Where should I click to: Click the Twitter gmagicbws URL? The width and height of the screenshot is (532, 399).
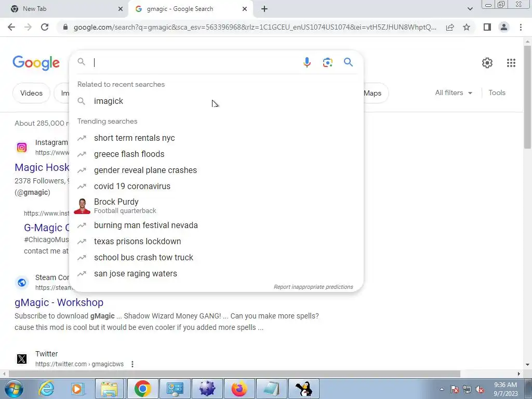coord(79,364)
